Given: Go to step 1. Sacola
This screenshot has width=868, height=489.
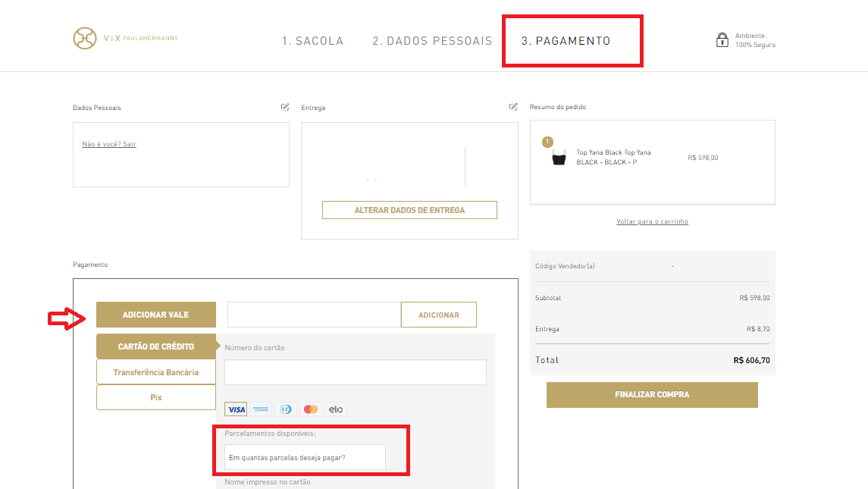Looking at the screenshot, I should (x=312, y=41).
